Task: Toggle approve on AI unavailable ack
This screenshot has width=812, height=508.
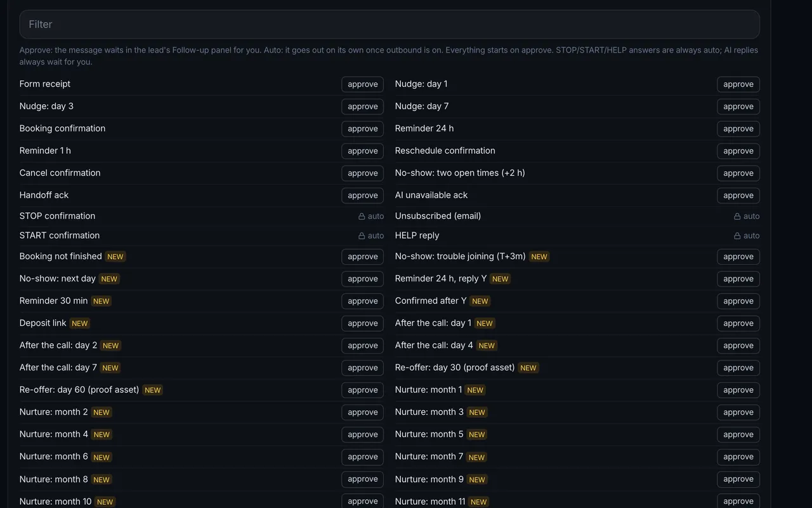Action: click(x=738, y=196)
